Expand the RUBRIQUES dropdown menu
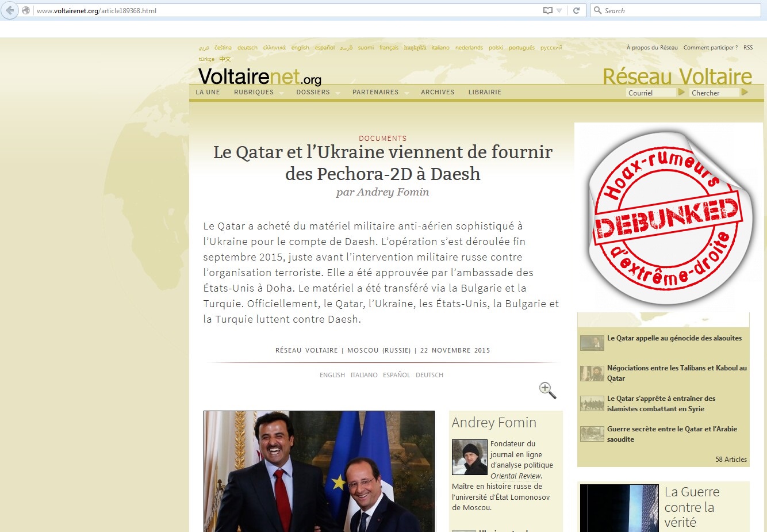Image resolution: width=767 pixels, height=532 pixels. (258, 92)
